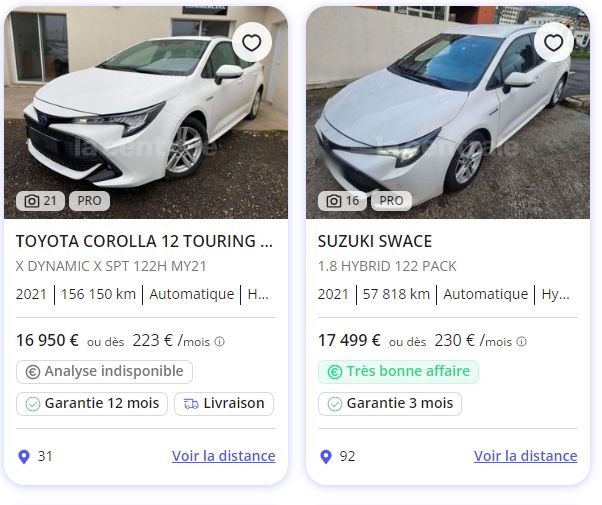Click the 'Très bonne affaire' badge
Viewport: 602px width, 505px height.
tap(398, 372)
